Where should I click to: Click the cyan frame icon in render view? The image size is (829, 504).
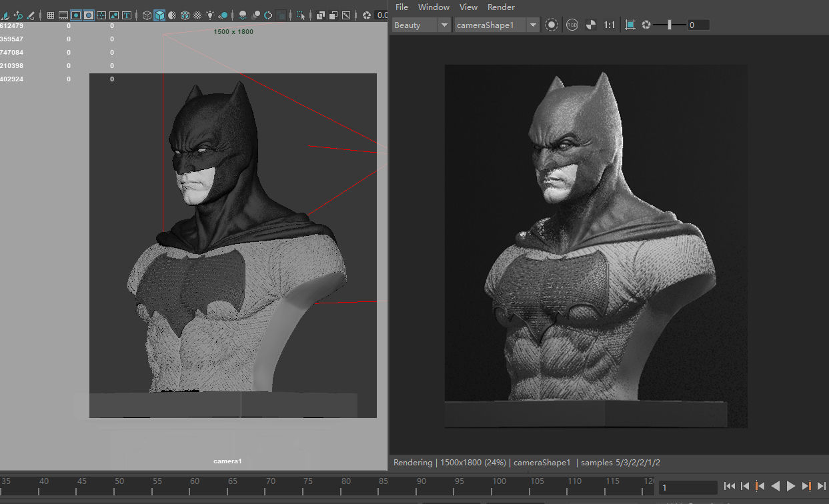click(630, 25)
